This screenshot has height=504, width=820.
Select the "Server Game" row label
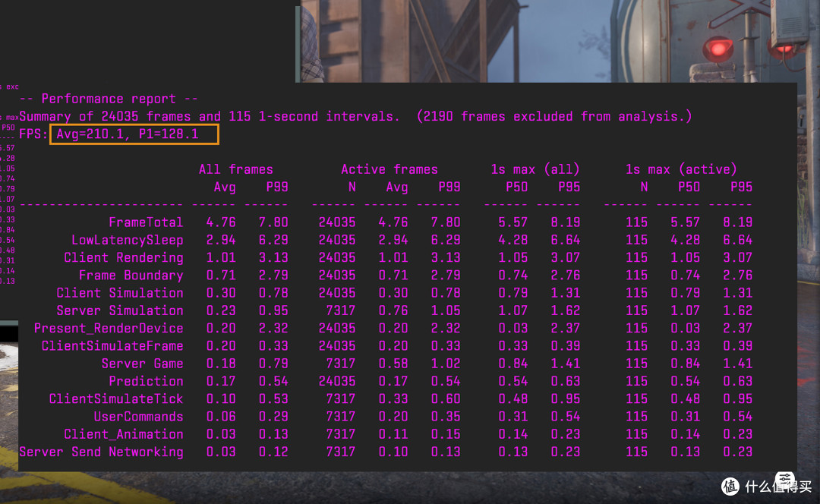[142, 364]
